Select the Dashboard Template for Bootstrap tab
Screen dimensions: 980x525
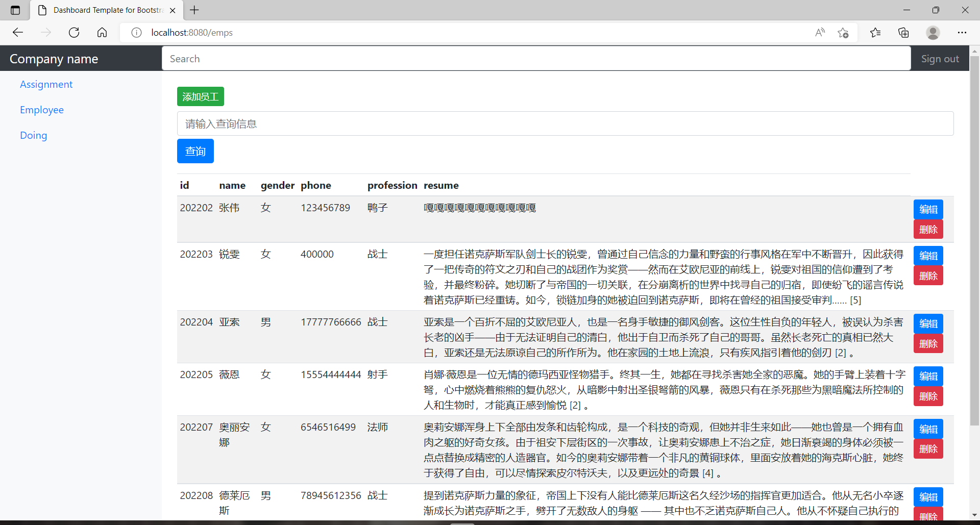coord(106,10)
